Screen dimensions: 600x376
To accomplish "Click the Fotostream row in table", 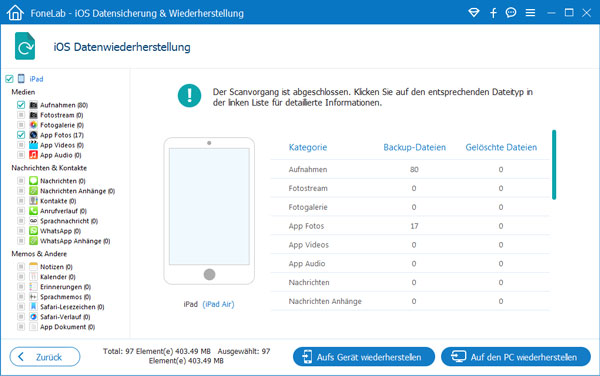I will pyautogui.click(x=410, y=188).
